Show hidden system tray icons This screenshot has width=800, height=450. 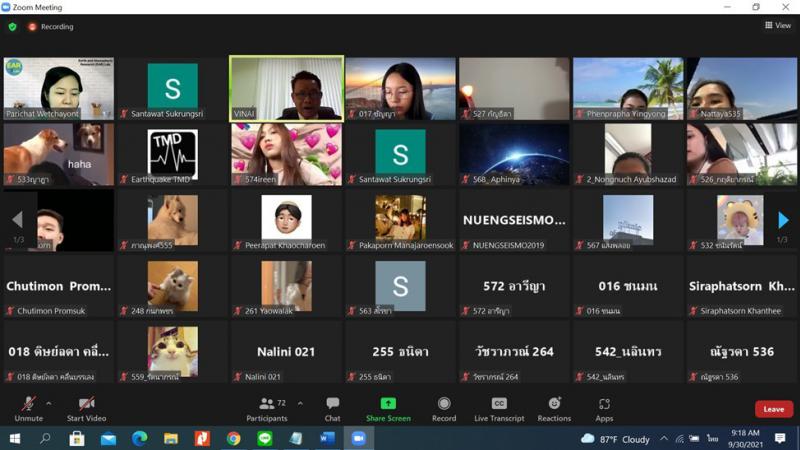click(664, 438)
